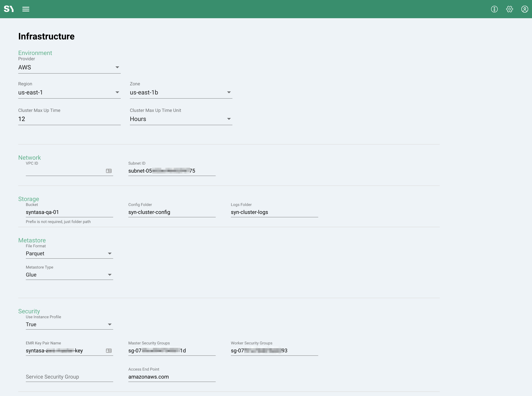Open the Region us-east-1 dropdown
The width and height of the screenshot is (532, 396).
point(69,93)
